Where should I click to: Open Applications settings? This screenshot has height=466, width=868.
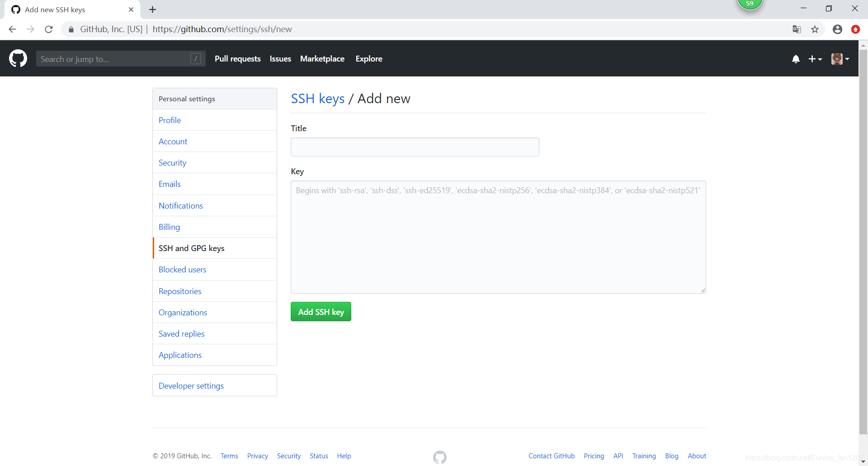[x=215, y=355]
